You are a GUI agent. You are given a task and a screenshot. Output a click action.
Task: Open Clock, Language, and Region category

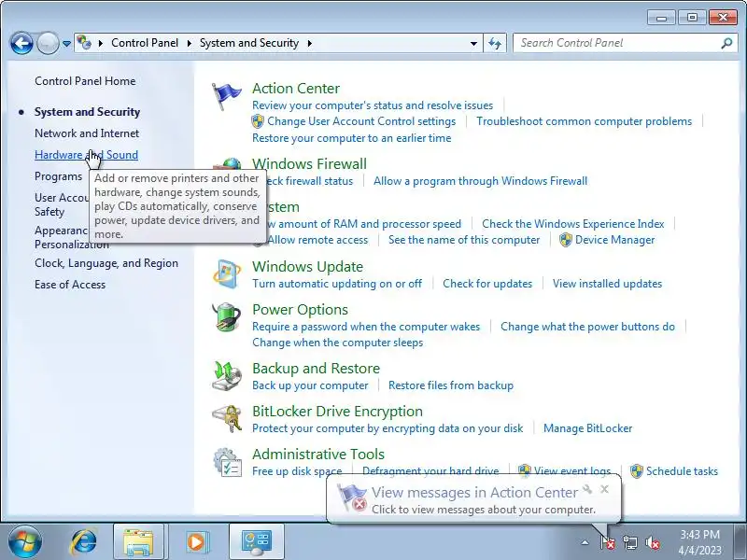coord(106,263)
